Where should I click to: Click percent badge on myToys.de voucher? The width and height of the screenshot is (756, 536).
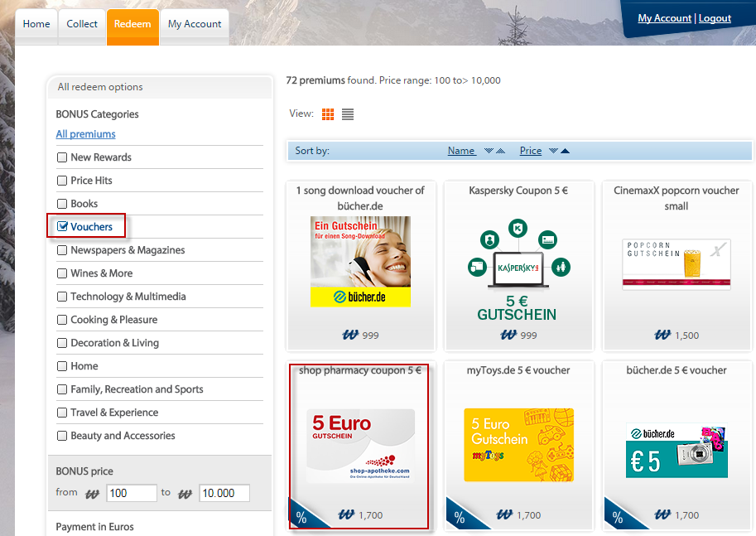tap(460, 516)
